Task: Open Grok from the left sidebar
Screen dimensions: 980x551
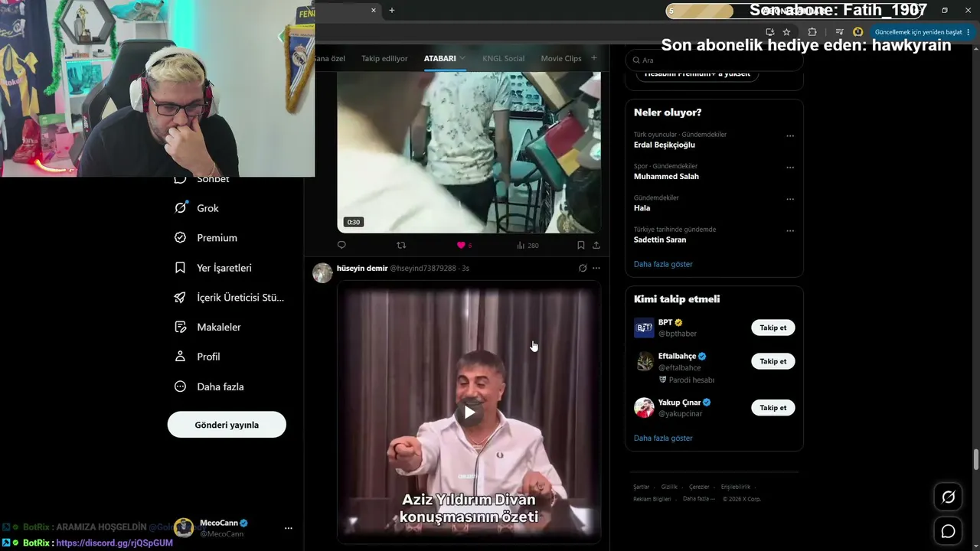Action: coord(197,208)
